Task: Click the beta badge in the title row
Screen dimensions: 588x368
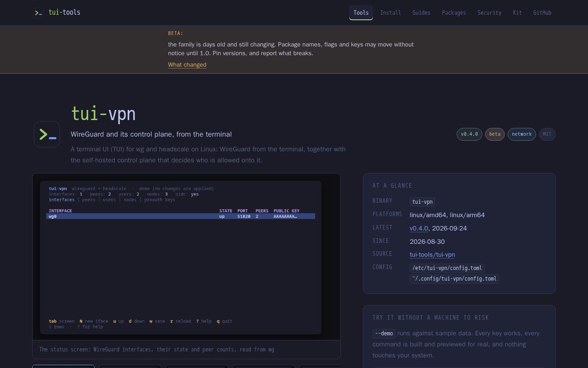Action: click(495, 134)
